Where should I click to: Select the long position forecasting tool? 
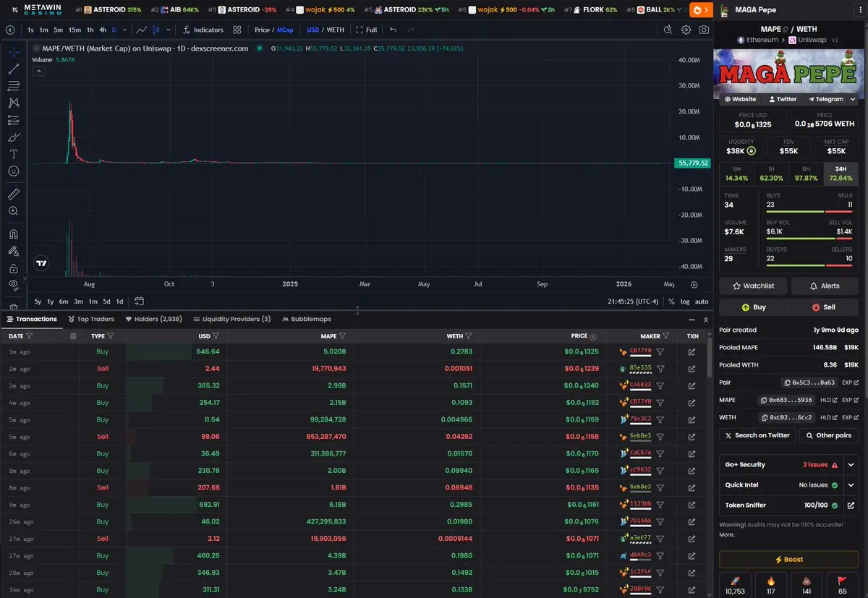point(13,120)
